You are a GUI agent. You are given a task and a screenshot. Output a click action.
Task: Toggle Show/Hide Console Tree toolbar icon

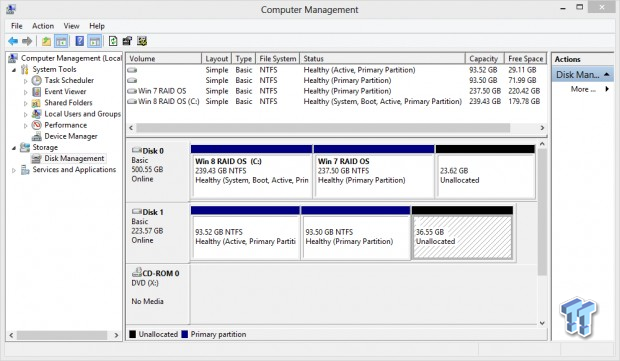click(61, 41)
